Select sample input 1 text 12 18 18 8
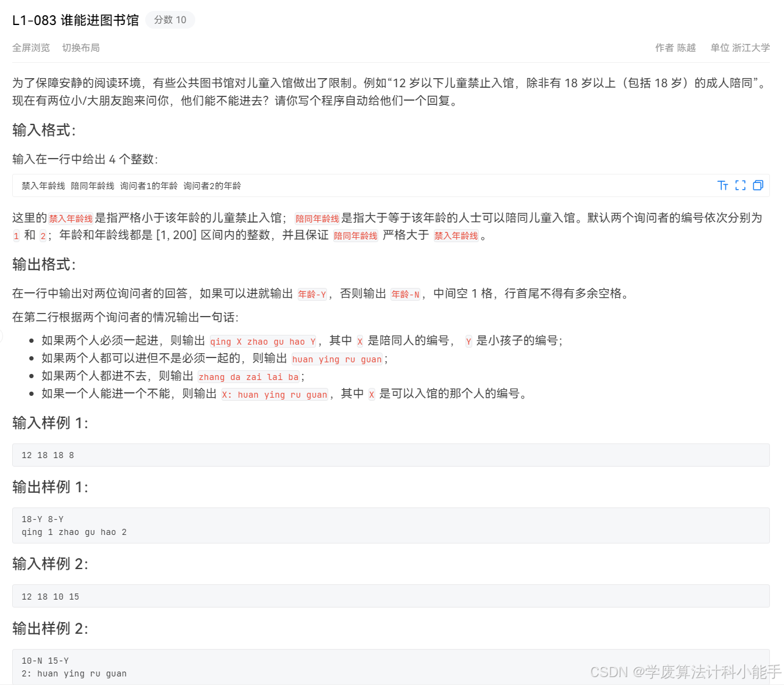The width and height of the screenshot is (784, 685). [x=46, y=455]
